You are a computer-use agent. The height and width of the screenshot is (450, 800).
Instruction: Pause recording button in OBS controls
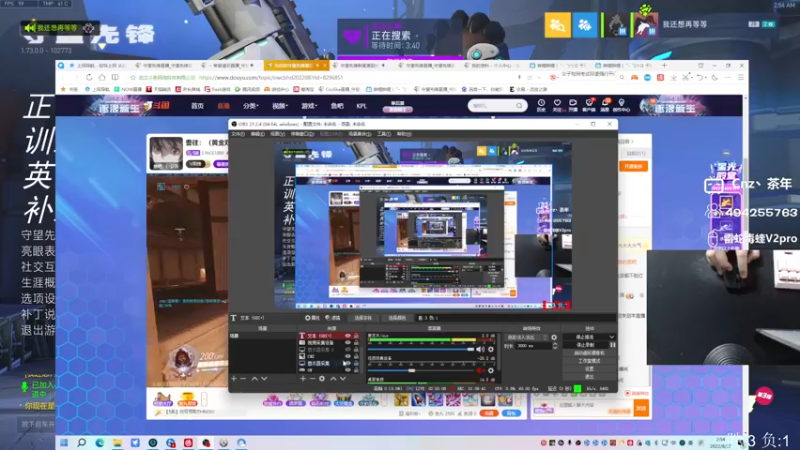(x=613, y=345)
